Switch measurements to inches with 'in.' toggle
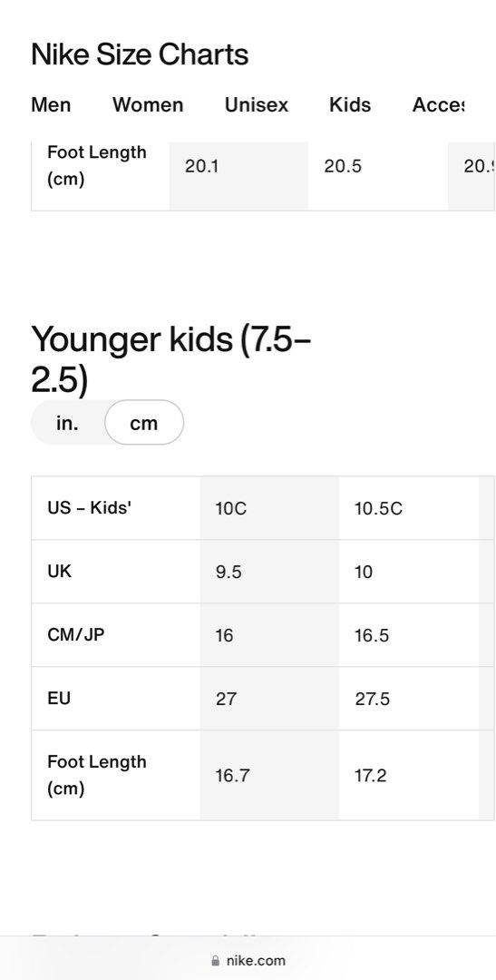This screenshot has height=980, width=496. coord(67,423)
